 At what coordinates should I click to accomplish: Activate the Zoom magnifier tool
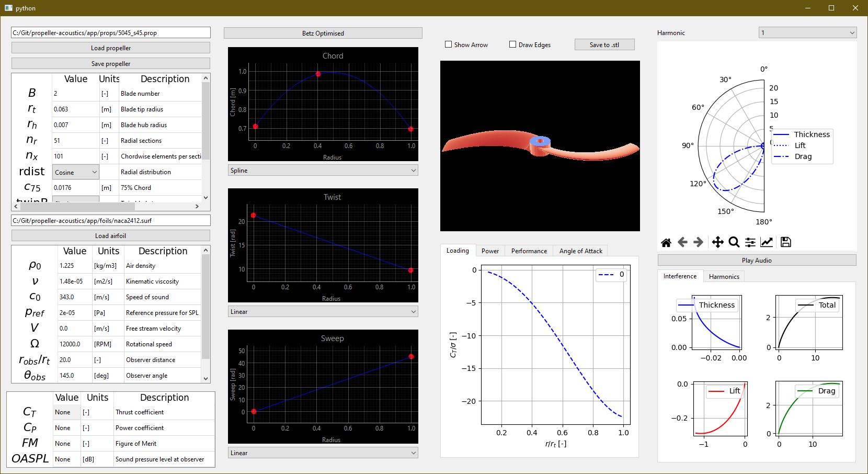click(x=734, y=242)
